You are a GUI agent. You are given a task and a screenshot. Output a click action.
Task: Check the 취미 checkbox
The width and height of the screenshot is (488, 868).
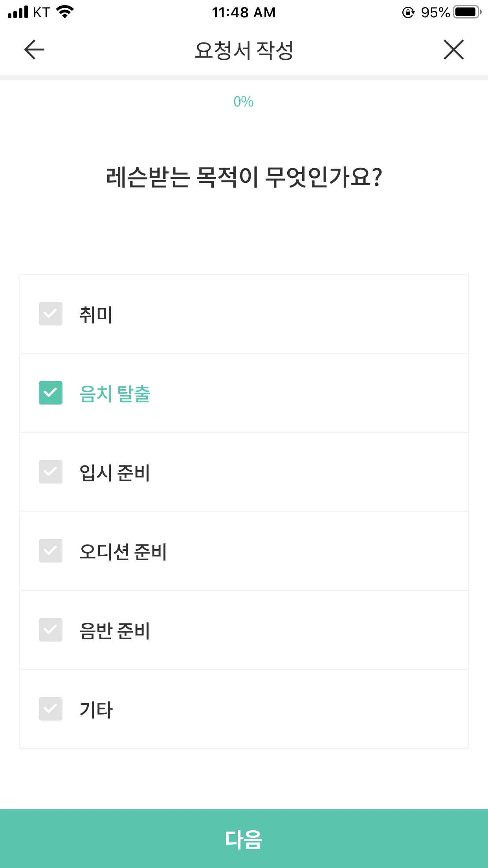coord(51,314)
